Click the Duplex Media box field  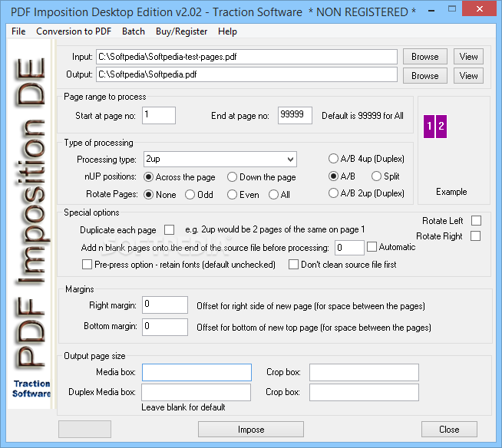point(197,392)
